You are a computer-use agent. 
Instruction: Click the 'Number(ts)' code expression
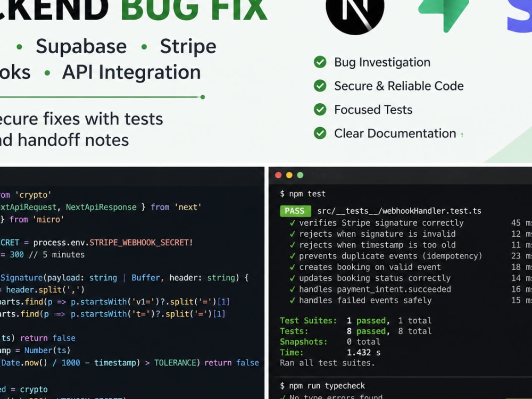(47, 351)
